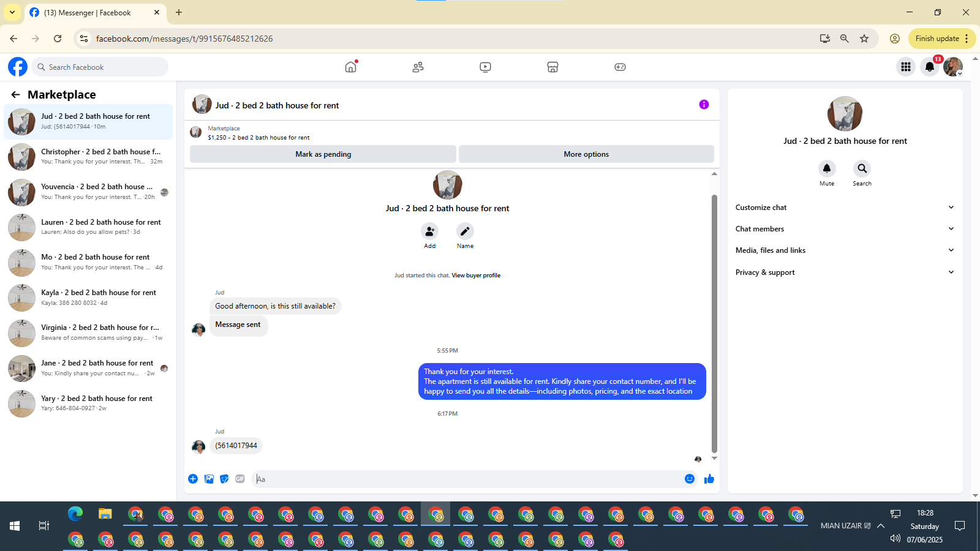Viewport: 980px width, 551px height.
Task: Open conversation information purple icon
Action: pos(704,105)
